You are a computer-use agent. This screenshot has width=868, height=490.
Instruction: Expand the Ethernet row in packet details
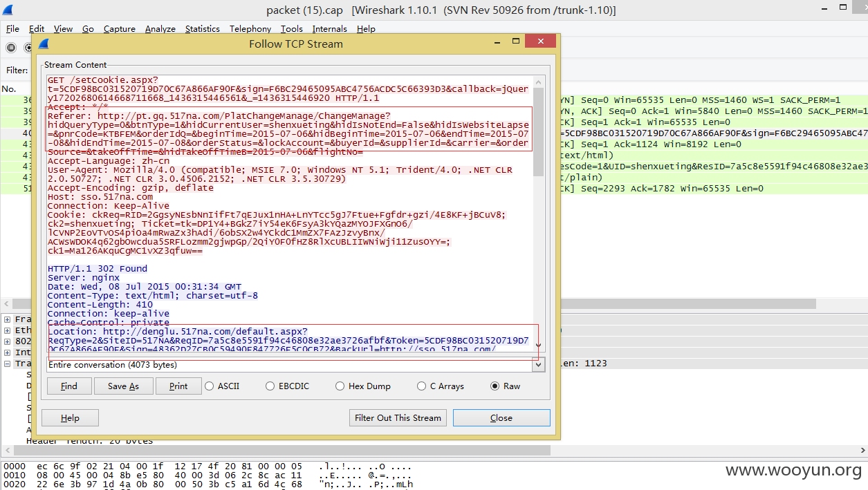click(x=8, y=330)
